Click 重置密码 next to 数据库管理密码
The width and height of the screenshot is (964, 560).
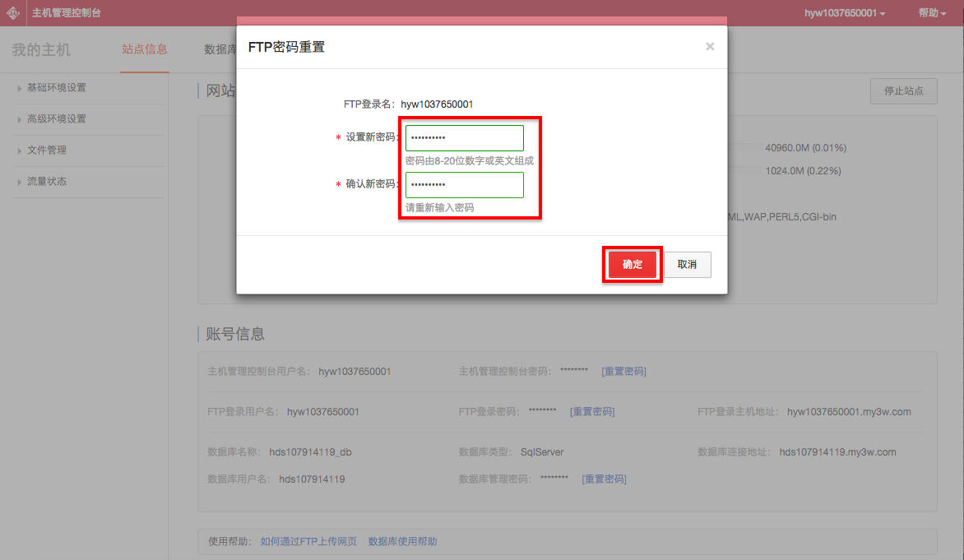(604, 479)
